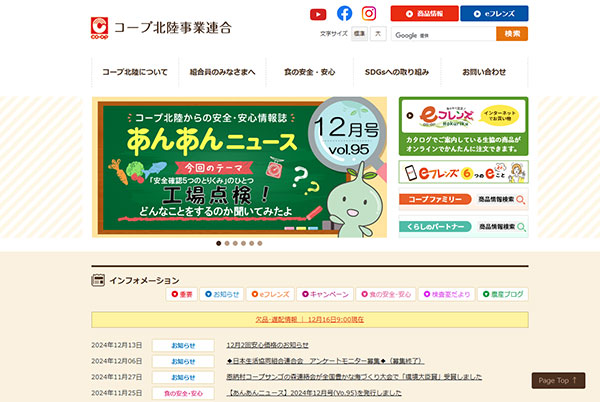Open the YouTube channel icon

tap(318, 15)
